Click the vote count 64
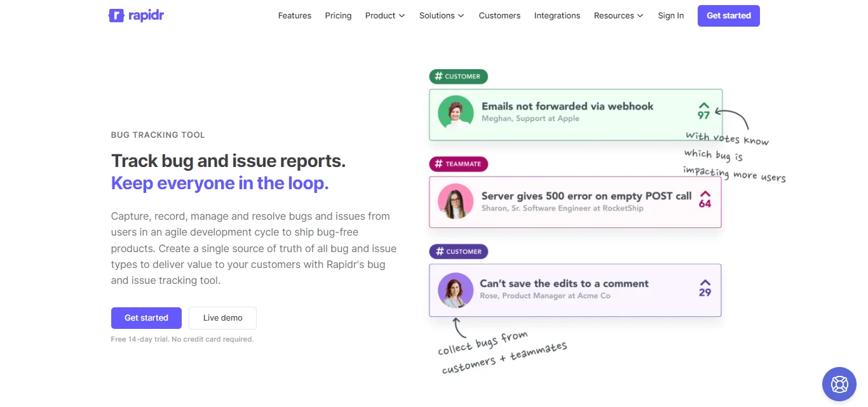 tap(705, 204)
